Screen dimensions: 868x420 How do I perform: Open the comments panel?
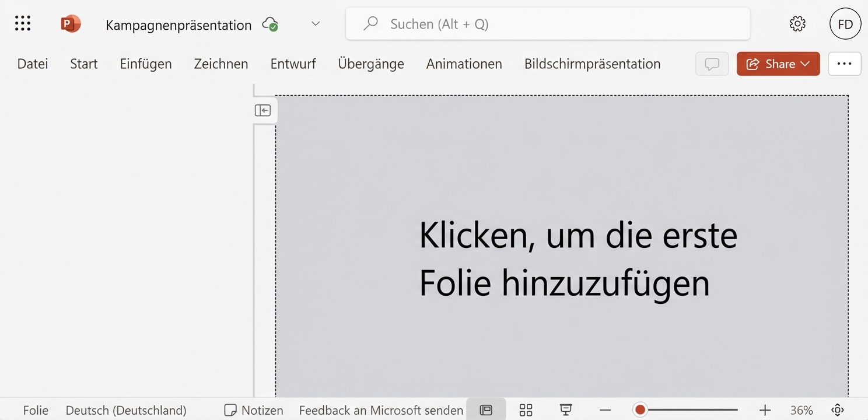click(712, 64)
